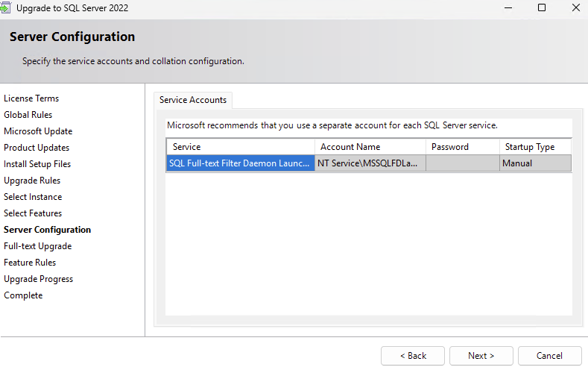The height and width of the screenshot is (370, 588).
Task: Click the SQL Server setup icon in title bar
Action: point(5,7)
